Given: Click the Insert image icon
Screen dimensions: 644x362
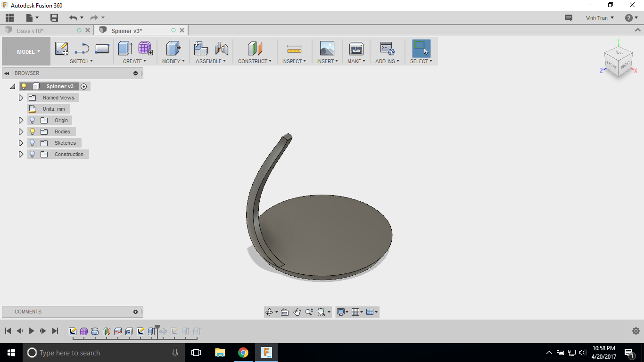Looking at the screenshot, I should 327,48.
